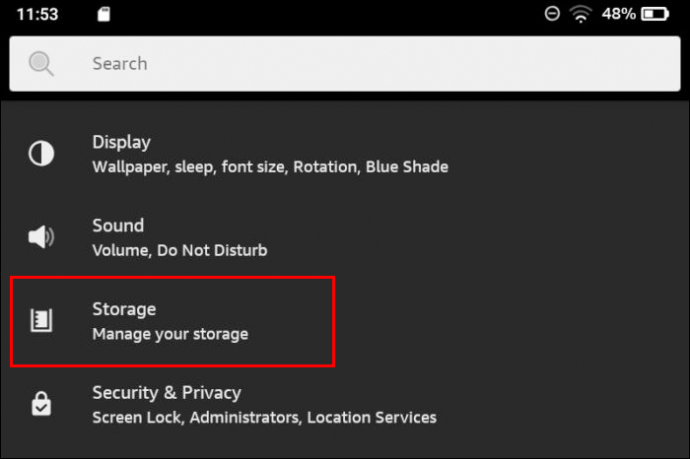Open the Sound settings heading
The width and height of the screenshot is (690, 459).
(x=118, y=225)
